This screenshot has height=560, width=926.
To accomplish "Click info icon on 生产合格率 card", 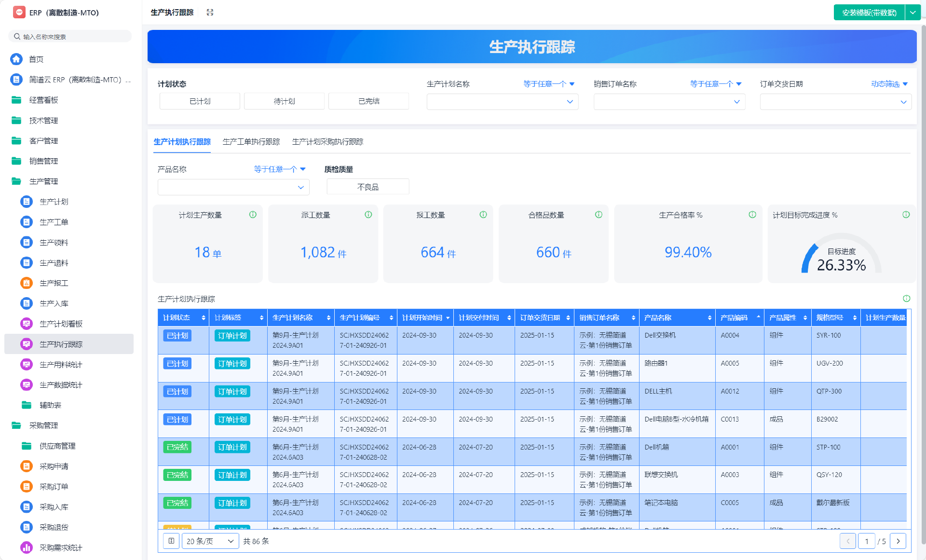I will 752,215.
